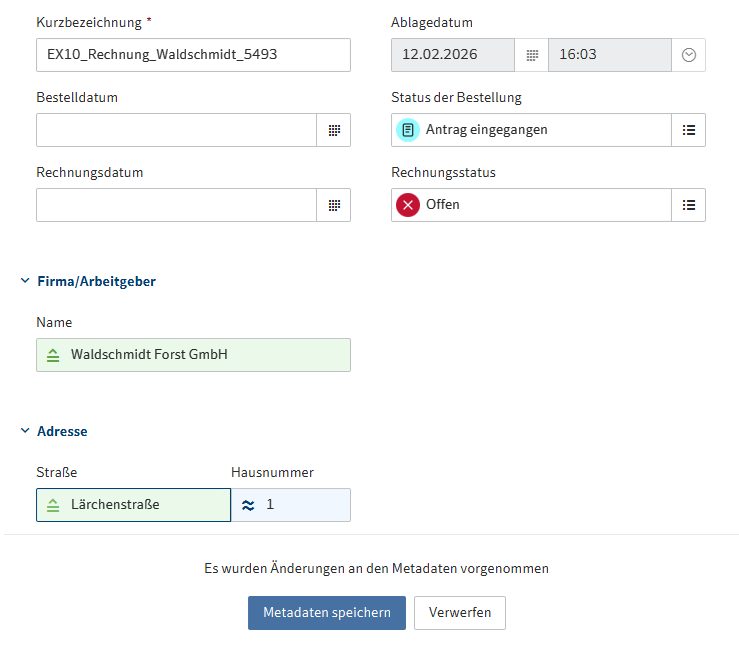Open Rechnungsstatus list dropdown
Viewport: 739px width, 654px height.
(688, 205)
